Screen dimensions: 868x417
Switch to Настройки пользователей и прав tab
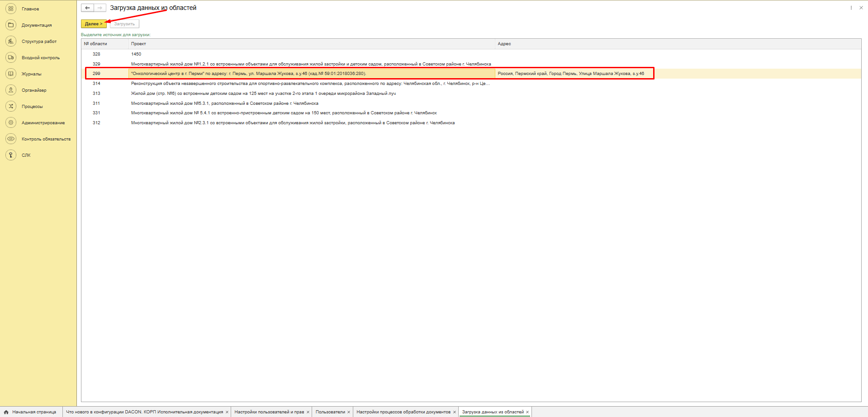pos(269,412)
